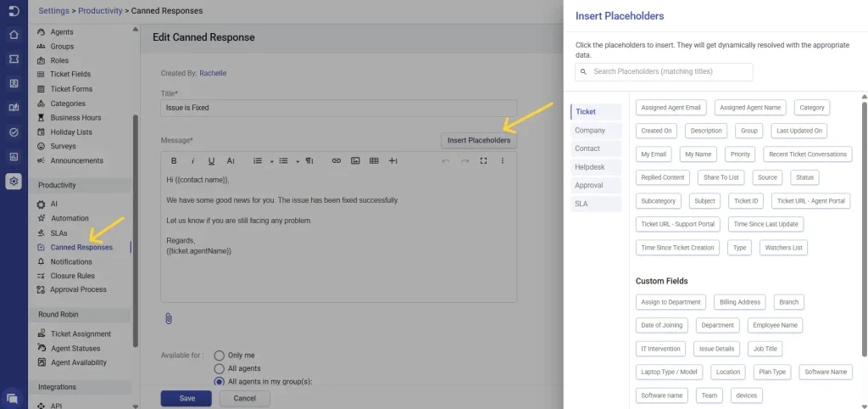Viewport: 868px width, 409px height.
Task: Open the Home icon in left rail
Action: 14,35
